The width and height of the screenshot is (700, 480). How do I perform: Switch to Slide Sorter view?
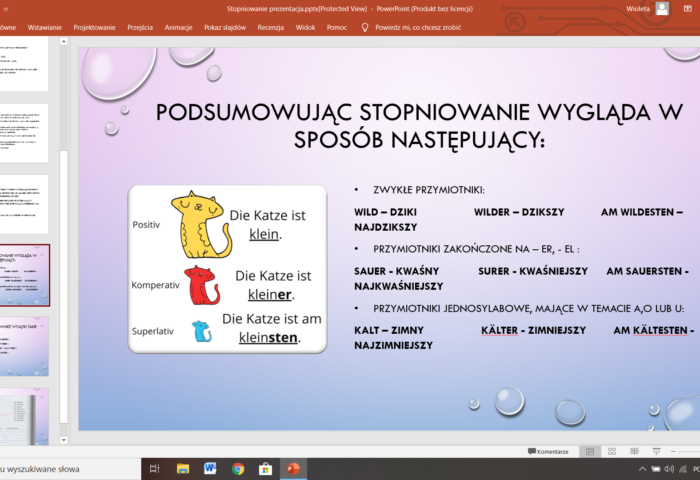[612, 451]
